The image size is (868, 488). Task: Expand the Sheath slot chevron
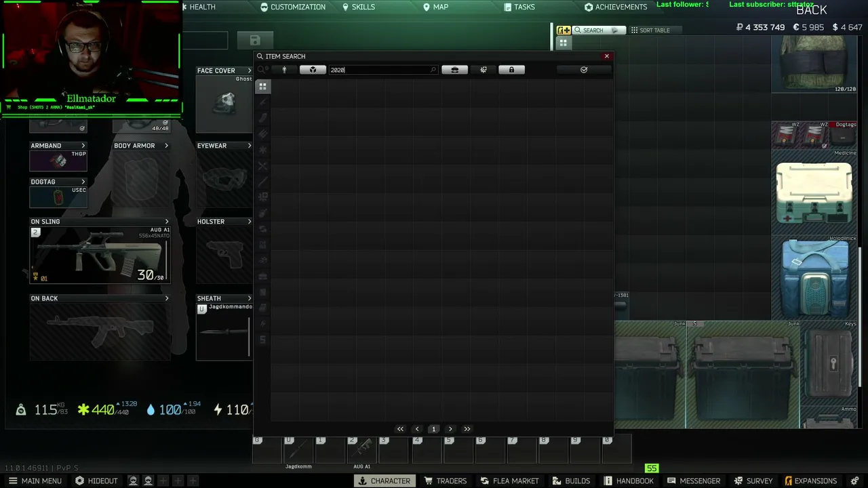249,298
